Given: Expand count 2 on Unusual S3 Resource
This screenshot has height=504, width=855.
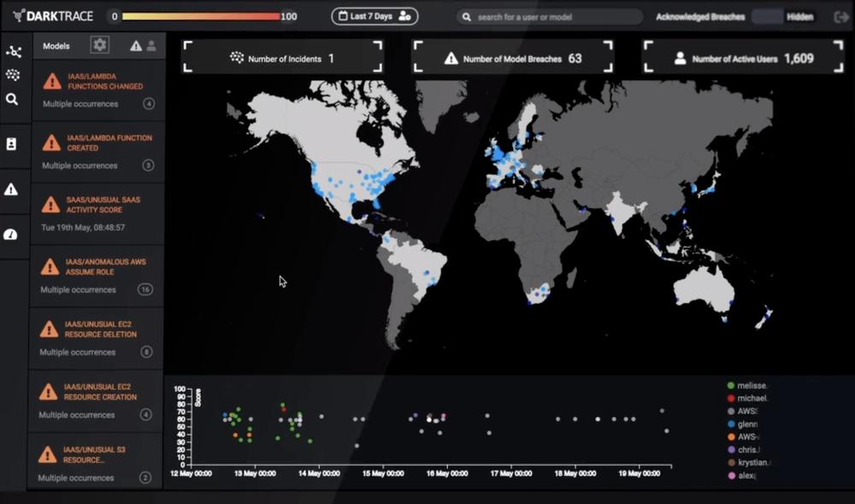Looking at the screenshot, I should [x=145, y=478].
